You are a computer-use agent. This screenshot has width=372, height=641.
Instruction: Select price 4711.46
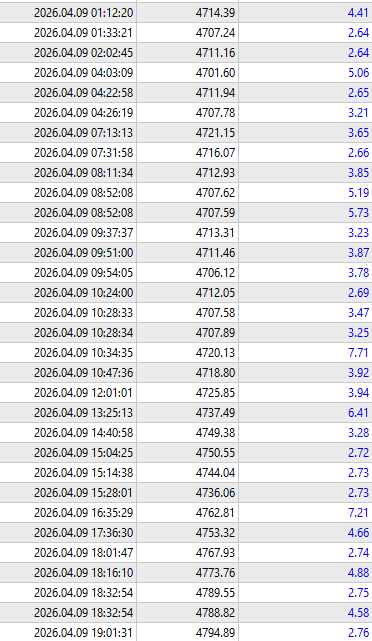(215, 253)
